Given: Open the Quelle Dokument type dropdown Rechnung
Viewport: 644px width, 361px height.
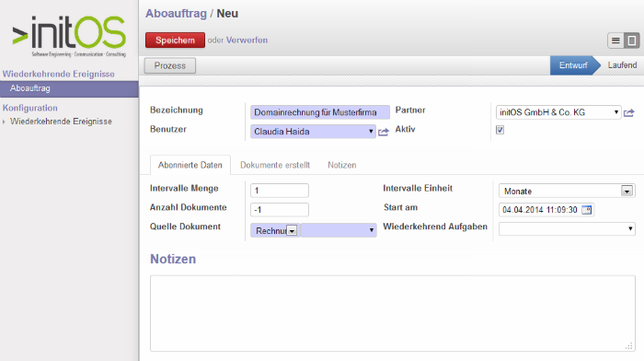Looking at the screenshot, I should coord(275,230).
